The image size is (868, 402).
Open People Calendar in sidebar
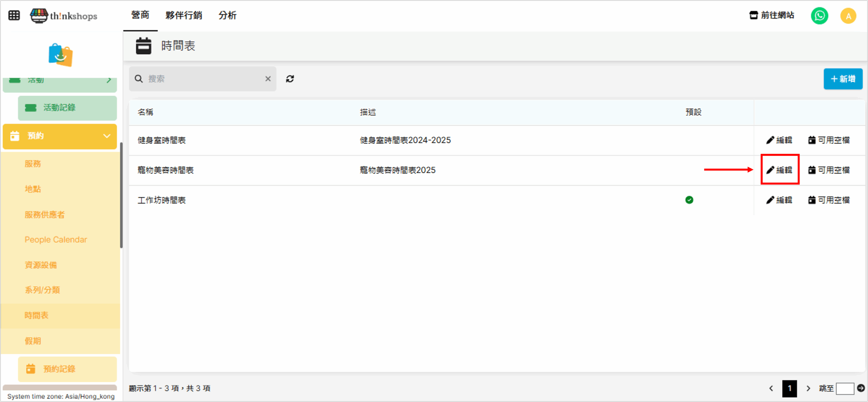tap(56, 240)
